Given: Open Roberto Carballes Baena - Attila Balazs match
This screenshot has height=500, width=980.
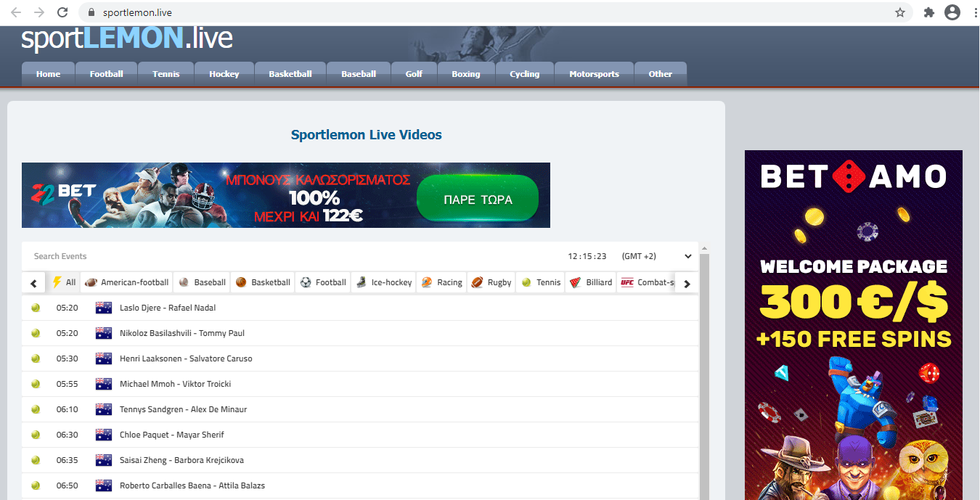Looking at the screenshot, I should click(192, 485).
